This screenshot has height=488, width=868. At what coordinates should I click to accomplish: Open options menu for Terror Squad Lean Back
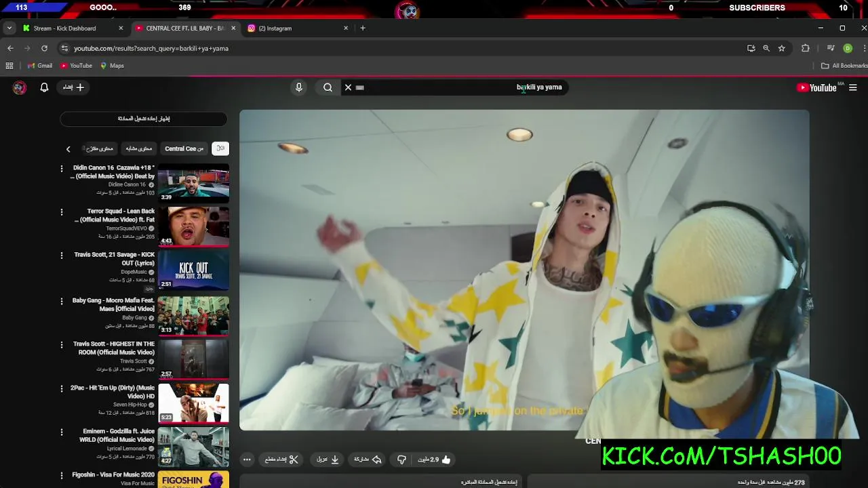pos(62,211)
